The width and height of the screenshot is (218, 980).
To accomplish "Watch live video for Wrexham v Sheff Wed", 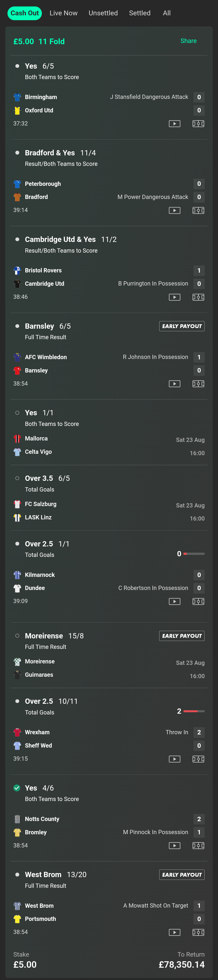I will pyautogui.click(x=175, y=759).
